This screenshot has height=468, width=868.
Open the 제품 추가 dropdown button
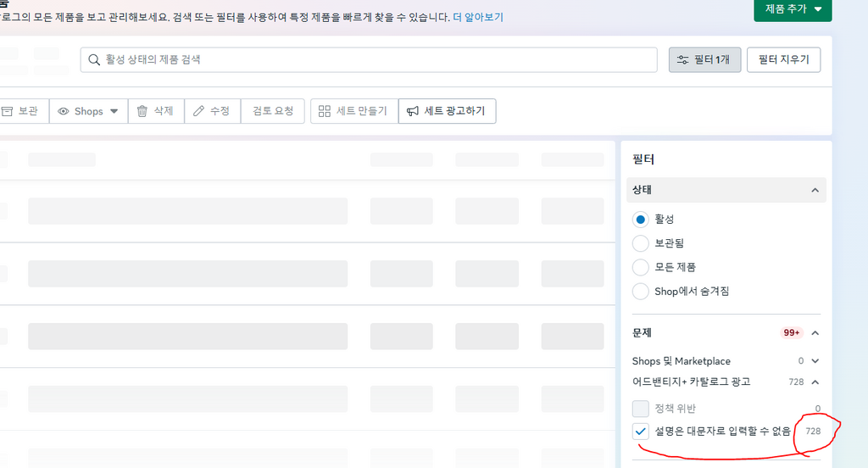[793, 9]
